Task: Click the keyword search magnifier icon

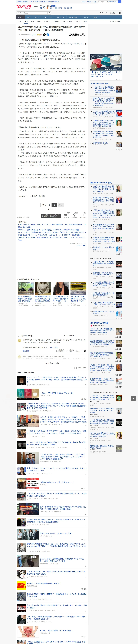Action: (49, 13)
